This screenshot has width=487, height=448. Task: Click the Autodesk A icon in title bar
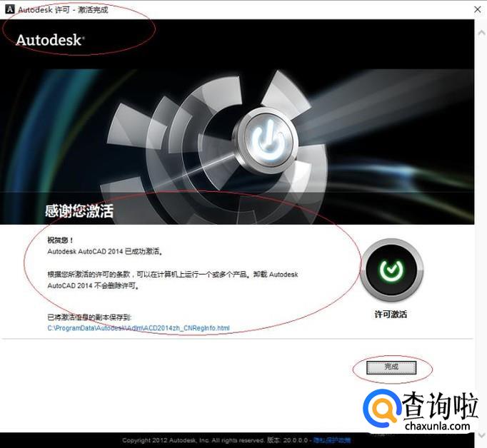point(9,9)
